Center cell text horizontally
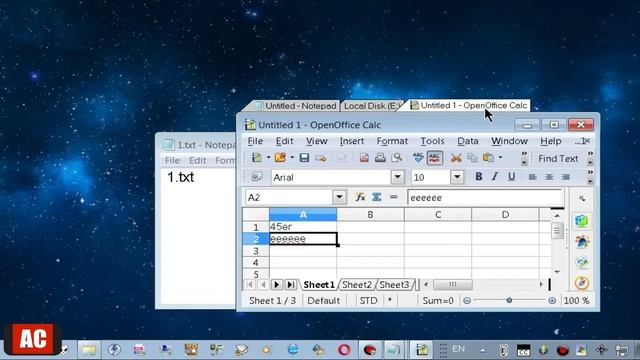This screenshot has width=640, height=360. tap(549, 177)
